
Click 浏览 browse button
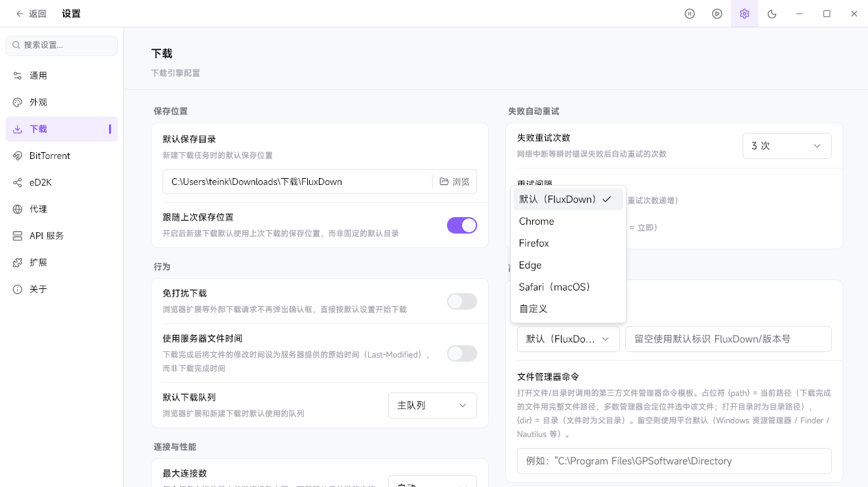[x=455, y=182]
